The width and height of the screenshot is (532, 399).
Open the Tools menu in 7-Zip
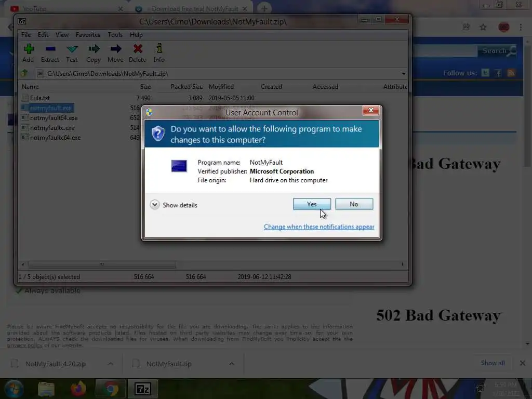coord(115,35)
